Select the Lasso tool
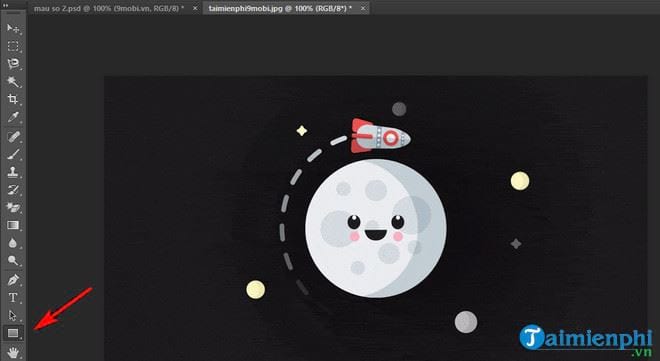The height and width of the screenshot is (361, 660). pyautogui.click(x=13, y=64)
